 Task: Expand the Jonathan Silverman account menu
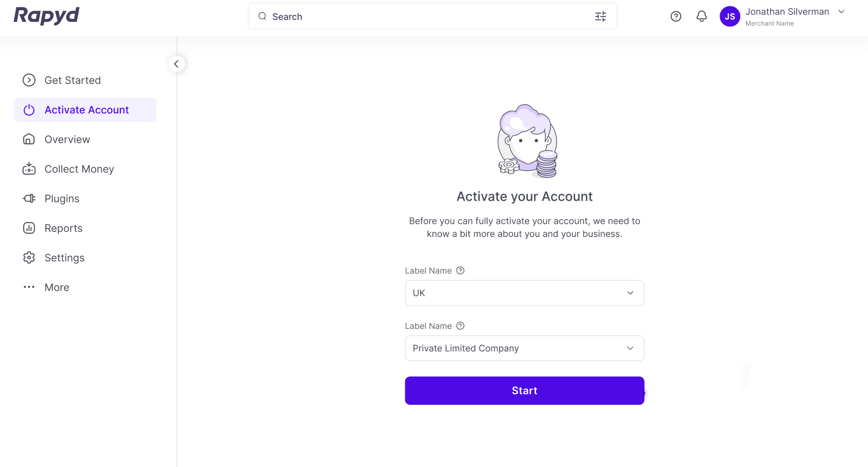(841, 12)
